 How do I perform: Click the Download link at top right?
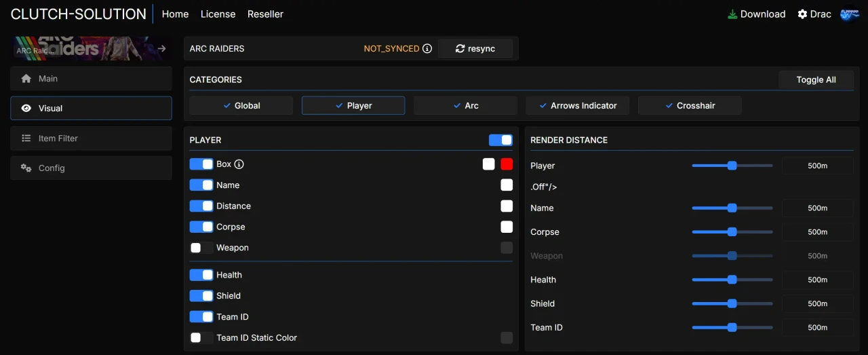coord(756,14)
